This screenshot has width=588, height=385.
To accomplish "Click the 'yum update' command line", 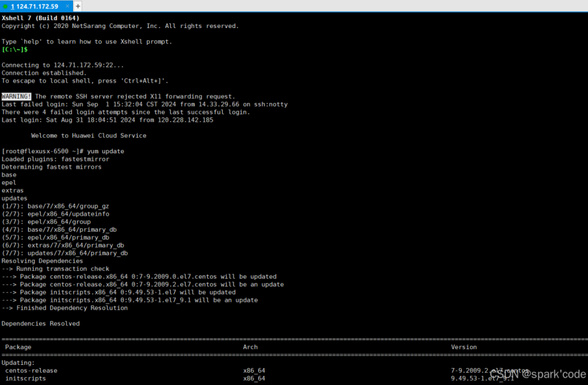I will (63, 151).
